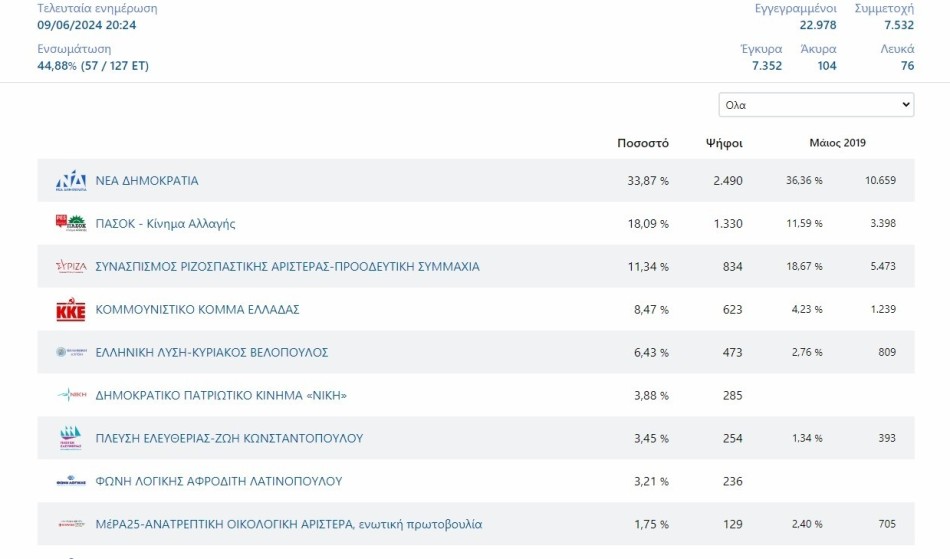Click the '104' invalid ballots value

pos(827,65)
